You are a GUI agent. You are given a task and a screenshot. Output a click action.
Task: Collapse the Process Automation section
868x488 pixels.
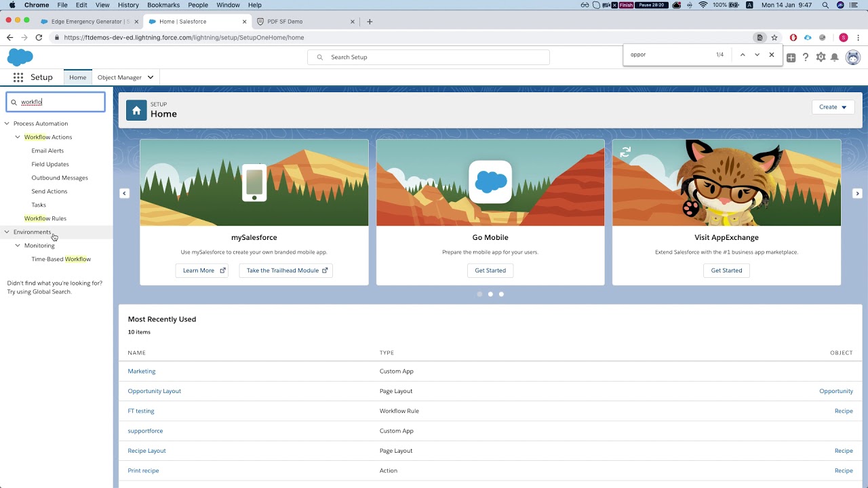tap(7, 123)
